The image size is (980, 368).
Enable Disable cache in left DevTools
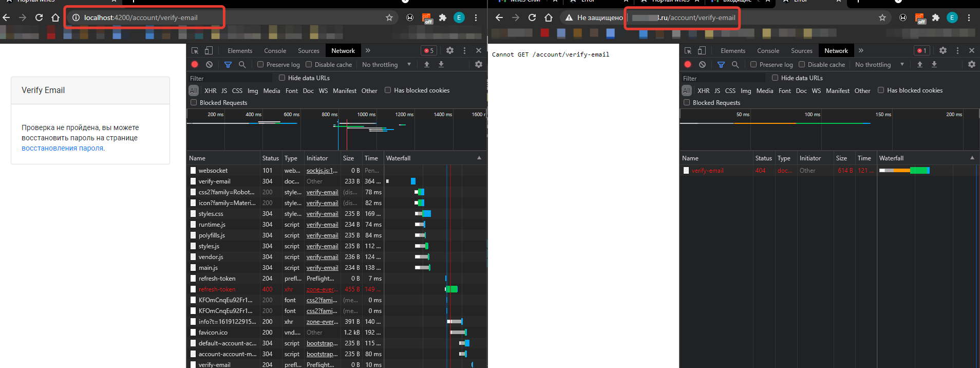coord(309,64)
